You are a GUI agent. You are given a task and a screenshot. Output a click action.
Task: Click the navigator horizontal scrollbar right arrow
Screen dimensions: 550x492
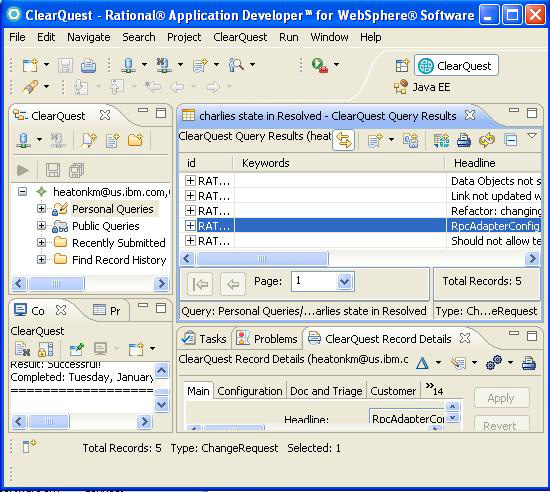tap(161, 283)
